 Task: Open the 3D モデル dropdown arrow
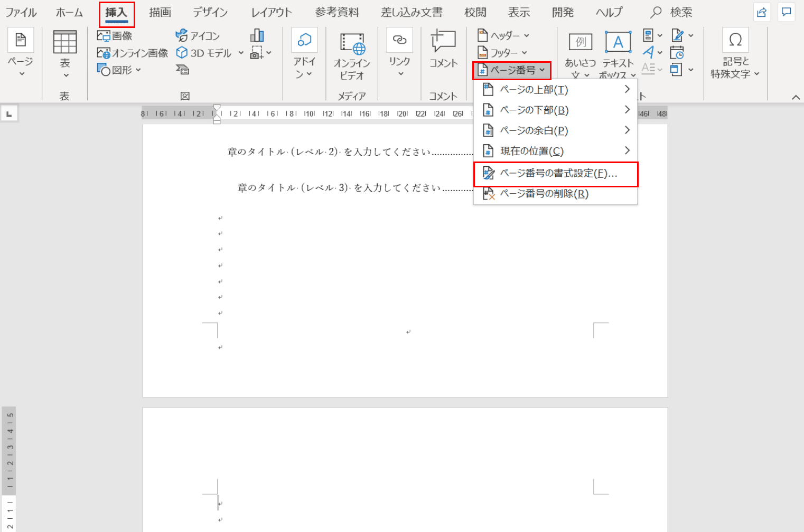pos(241,53)
